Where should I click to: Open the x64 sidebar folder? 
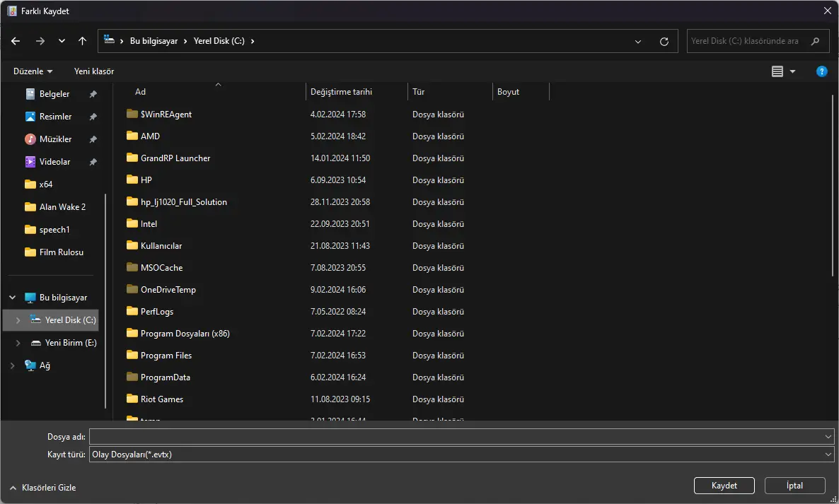pos(46,184)
